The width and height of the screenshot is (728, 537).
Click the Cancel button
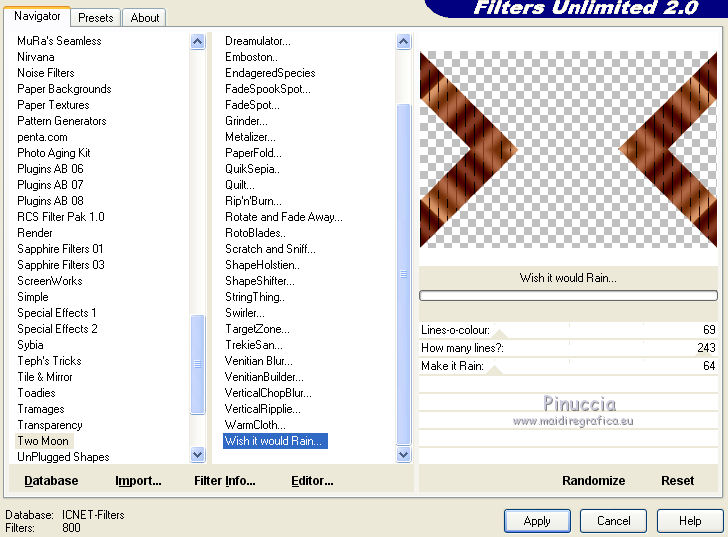pos(613,521)
